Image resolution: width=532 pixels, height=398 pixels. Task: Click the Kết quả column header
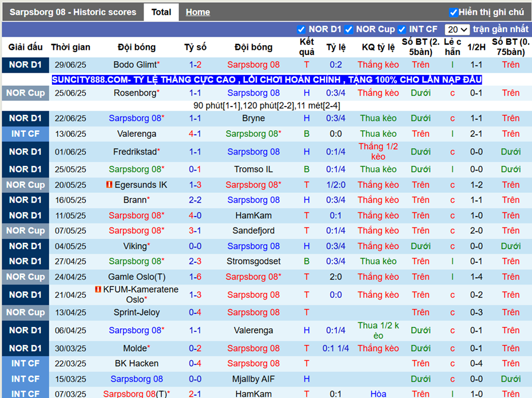click(x=307, y=47)
